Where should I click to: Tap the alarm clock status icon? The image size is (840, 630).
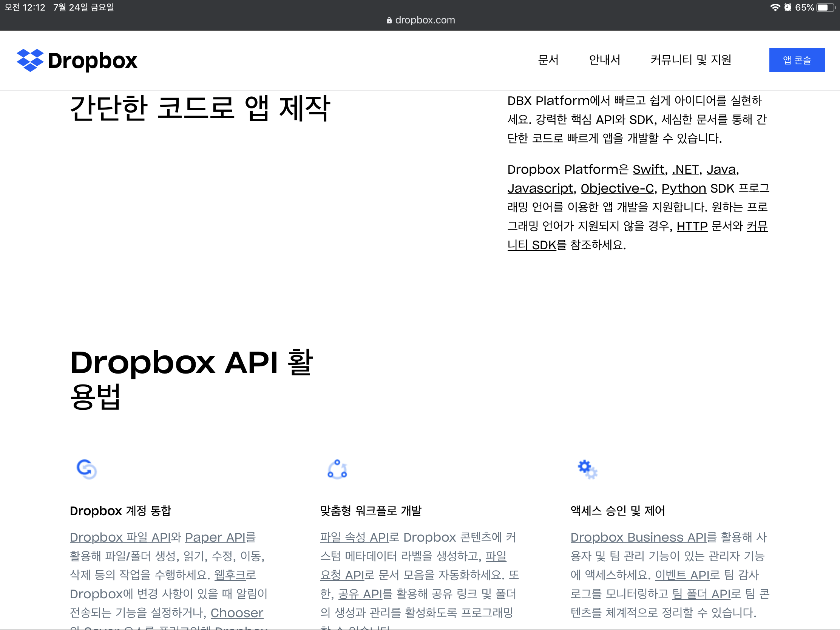[787, 7]
